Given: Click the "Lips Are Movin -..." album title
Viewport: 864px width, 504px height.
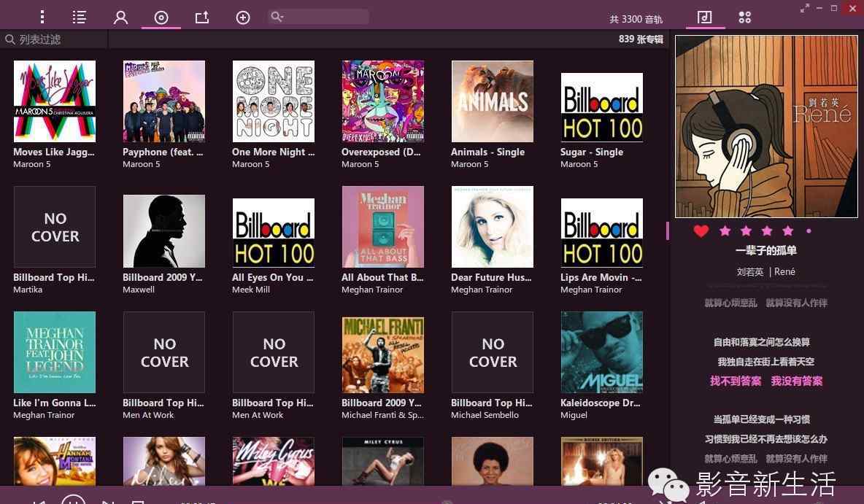Looking at the screenshot, I should (x=601, y=278).
